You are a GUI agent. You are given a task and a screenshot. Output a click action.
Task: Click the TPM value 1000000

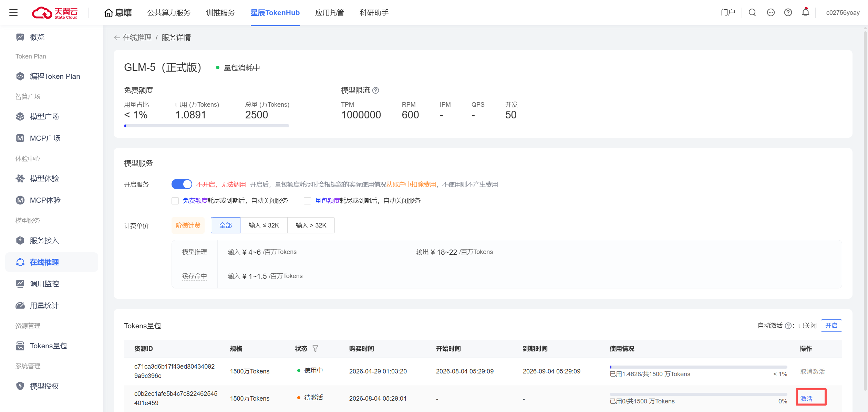pyautogui.click(x=361, y=115)
